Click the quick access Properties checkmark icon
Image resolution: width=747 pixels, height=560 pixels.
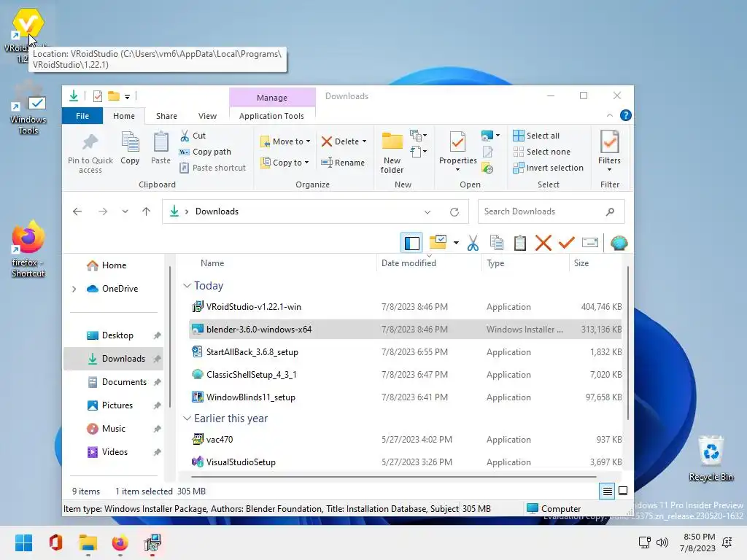tap(98, 96)
